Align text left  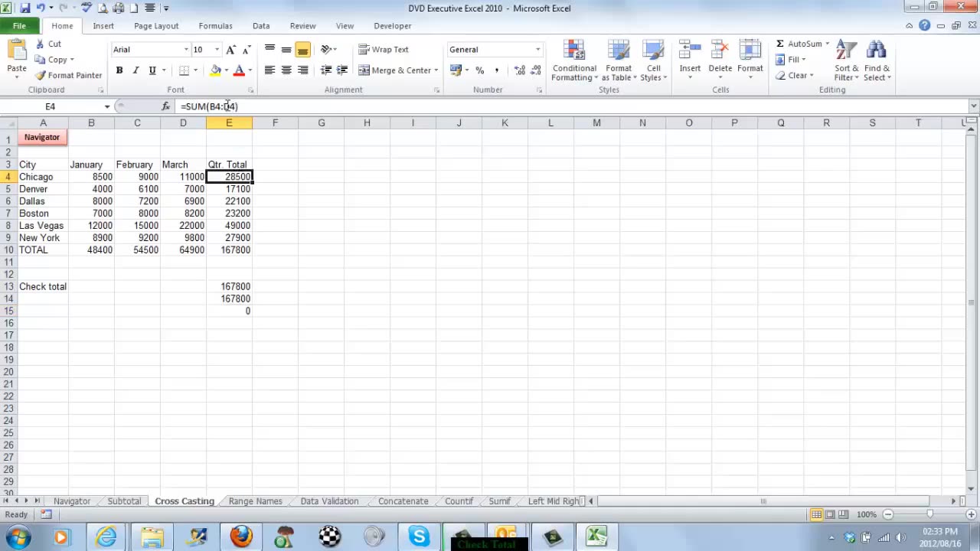pos(269,70)
